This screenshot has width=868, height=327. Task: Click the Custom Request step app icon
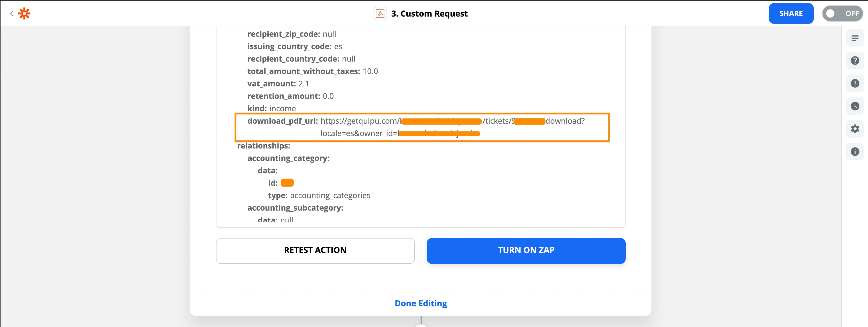(x=380, y=13)
